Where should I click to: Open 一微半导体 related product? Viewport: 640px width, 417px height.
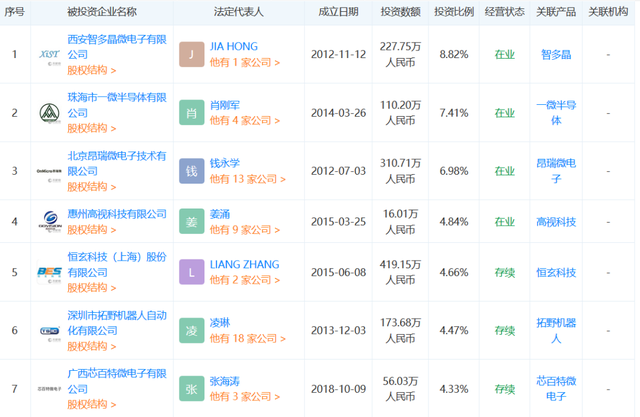pyautogui.click(x=556, y=113)
